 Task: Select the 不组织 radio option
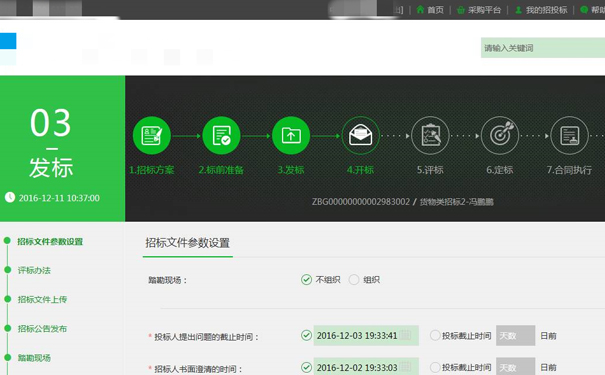306,279
